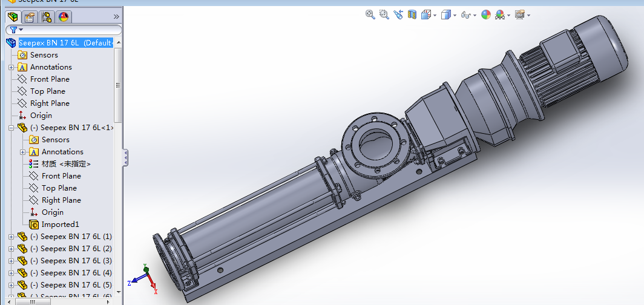
Task: Click View Settings monitor icon
Action: click(x=520, y=15)
